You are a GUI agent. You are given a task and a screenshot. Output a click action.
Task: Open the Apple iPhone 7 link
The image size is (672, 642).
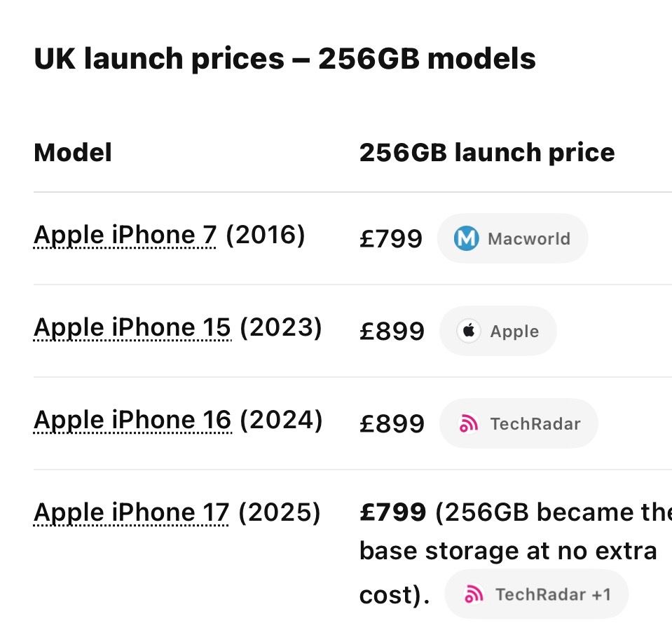[x=125, y=235]
